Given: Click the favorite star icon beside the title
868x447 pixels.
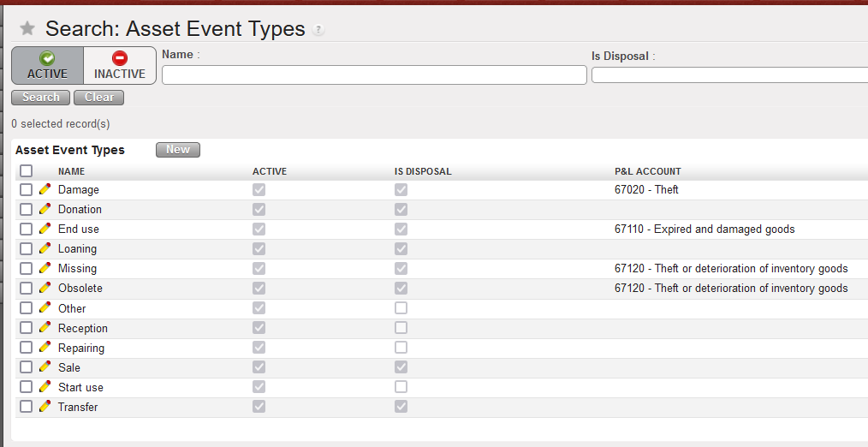Looking at the screenshot, I should 27,29.
